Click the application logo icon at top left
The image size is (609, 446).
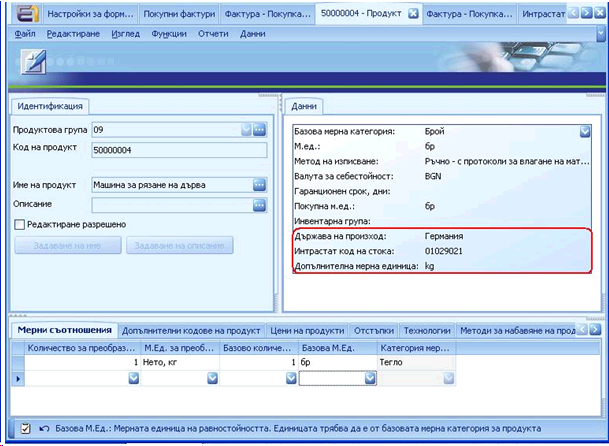pos(27,14)
